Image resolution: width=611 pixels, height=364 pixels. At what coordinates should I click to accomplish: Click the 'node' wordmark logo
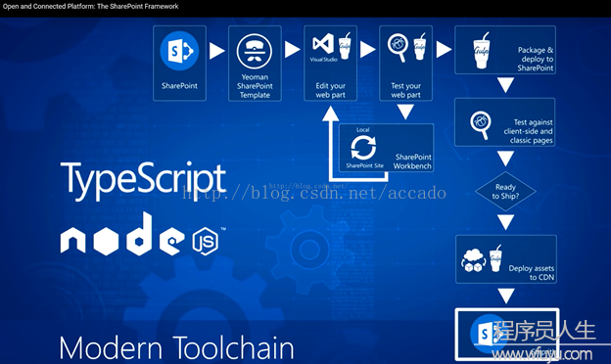[122, 234]
